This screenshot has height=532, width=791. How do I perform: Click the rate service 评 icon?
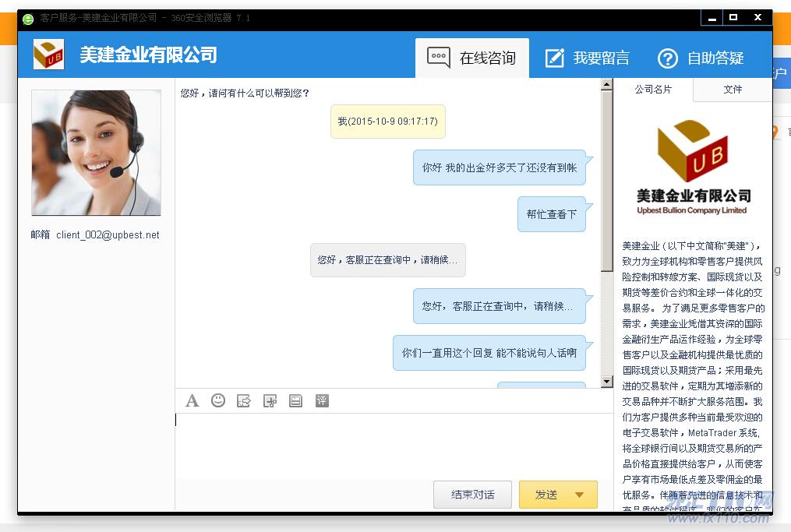pos(322,401)
